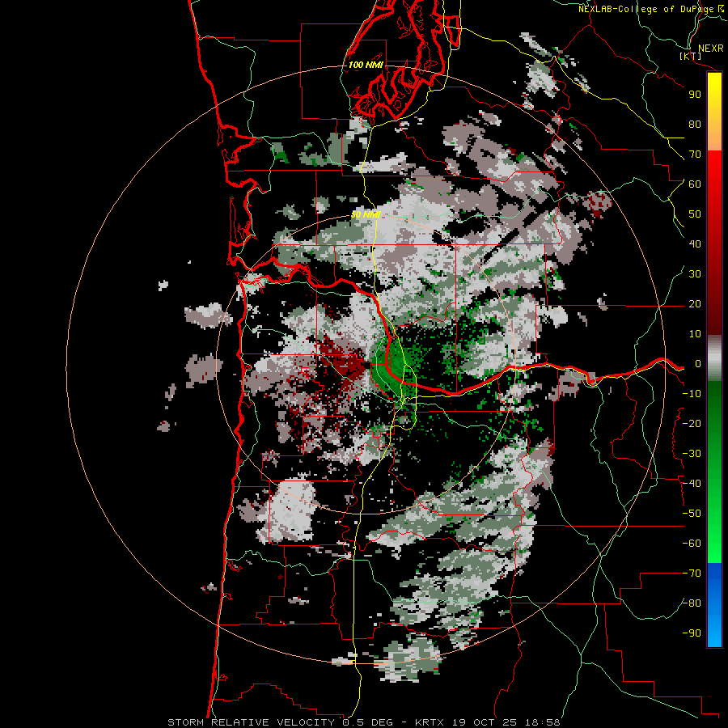Viewport: 728px width, 728px height.
Task: Click the 40 value on velocity scale
Action: pos(695,244)
